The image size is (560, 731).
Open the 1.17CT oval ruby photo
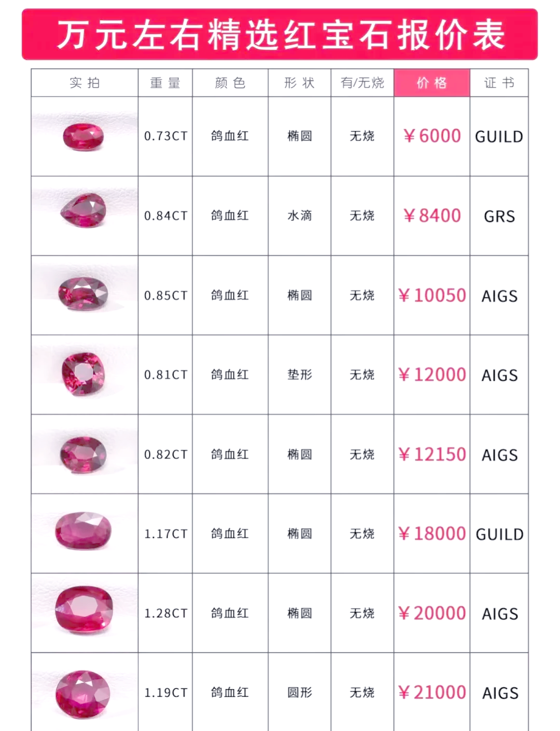point(85,533)
